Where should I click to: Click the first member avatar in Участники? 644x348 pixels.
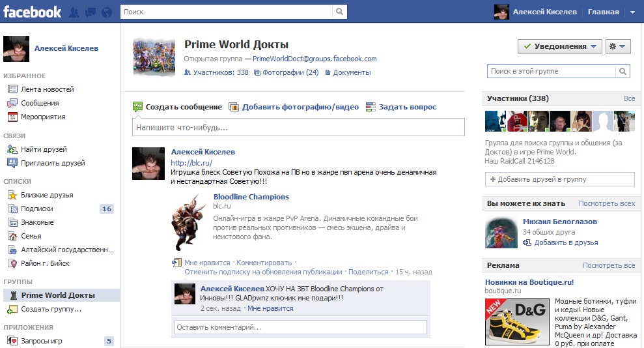tap(496, 121)
